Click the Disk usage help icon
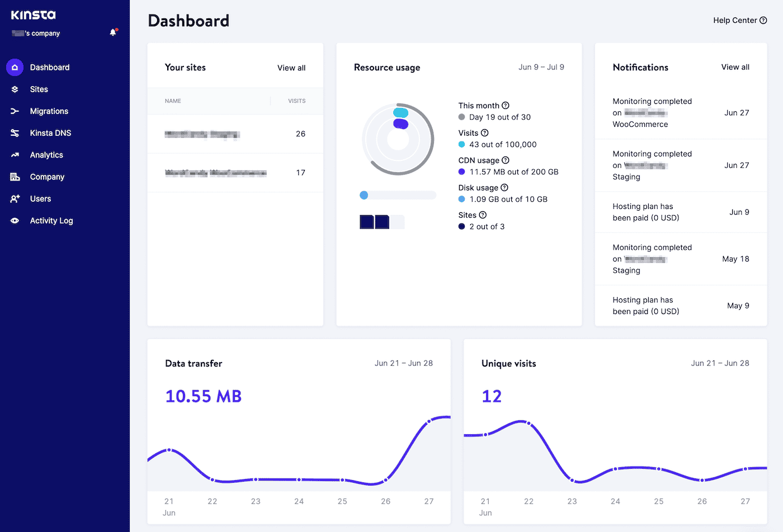Viewport: 783px width, 532px height. tap(506, 187)
